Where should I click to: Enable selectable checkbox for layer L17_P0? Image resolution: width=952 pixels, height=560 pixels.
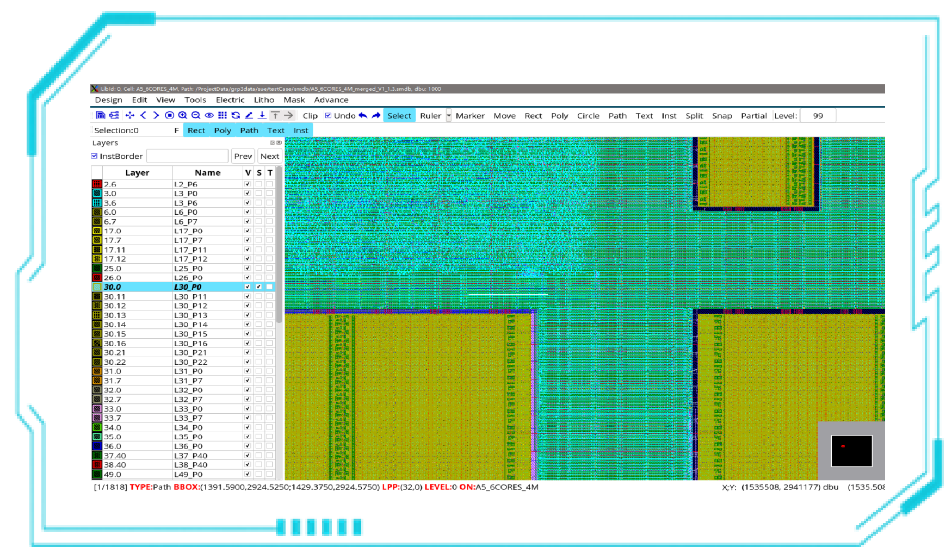(x=259, y=231)
